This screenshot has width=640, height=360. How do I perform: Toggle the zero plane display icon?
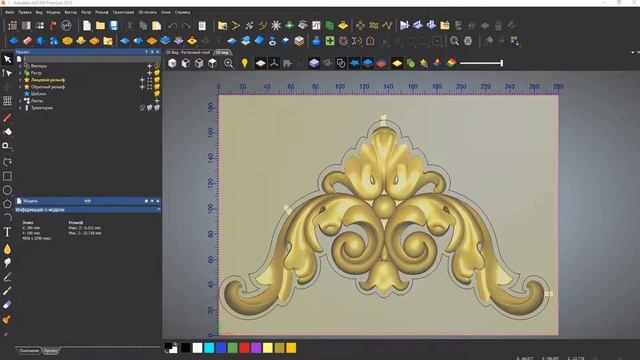coord(260,63)
